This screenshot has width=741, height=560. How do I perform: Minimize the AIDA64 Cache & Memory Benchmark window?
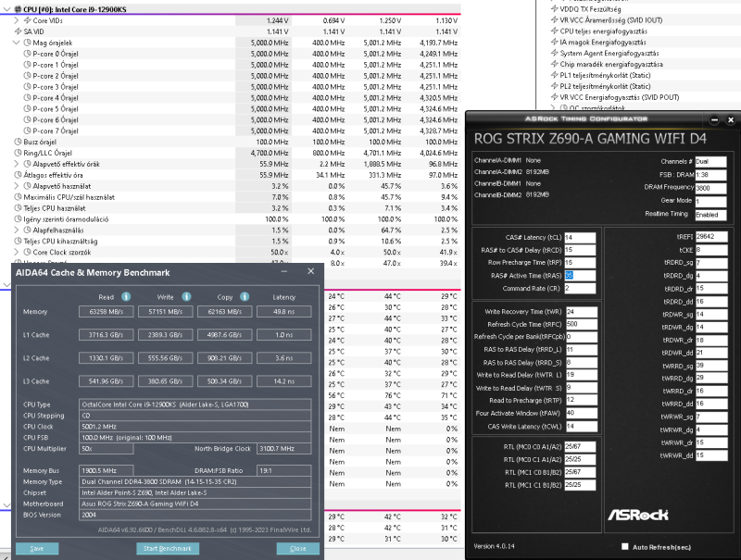[x=284, y=271]
